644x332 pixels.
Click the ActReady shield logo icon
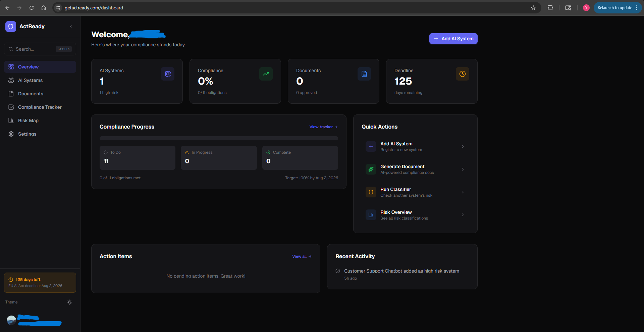click(x=11, y=27)
